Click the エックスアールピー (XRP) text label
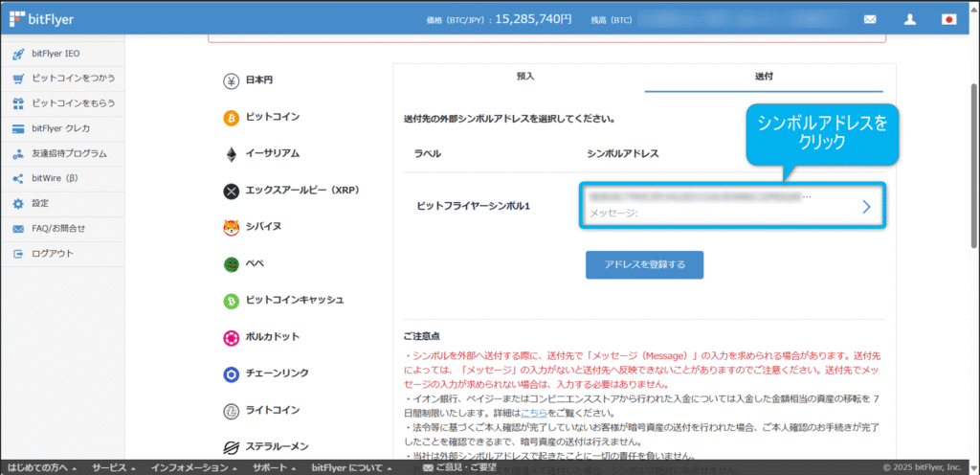This screenshot has height=475, width=980. (x=302, y=190)
